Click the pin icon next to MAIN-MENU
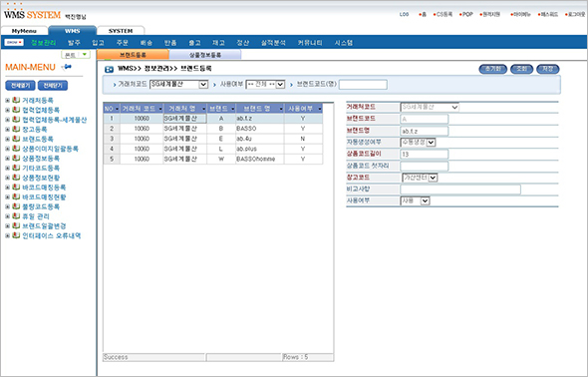Viewport: 588px width, 377px height. tap(67, 67)
